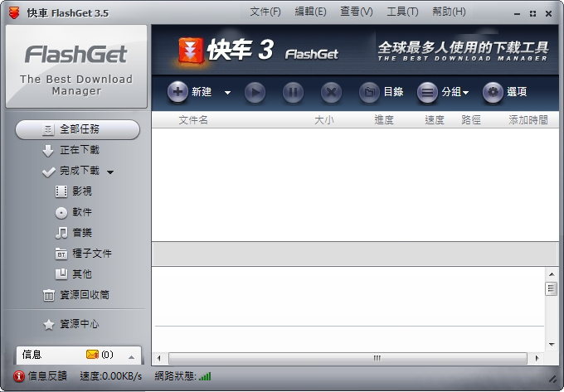Open the 新建 dropdown arrow
The width and height of the screenshot is (564, 392).
pyautogui.click(x=227, y=93)
